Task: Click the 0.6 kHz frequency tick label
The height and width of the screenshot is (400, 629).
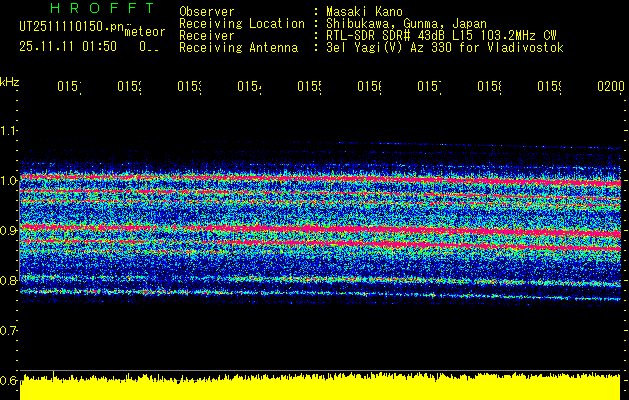Action: tap(9, 381)
